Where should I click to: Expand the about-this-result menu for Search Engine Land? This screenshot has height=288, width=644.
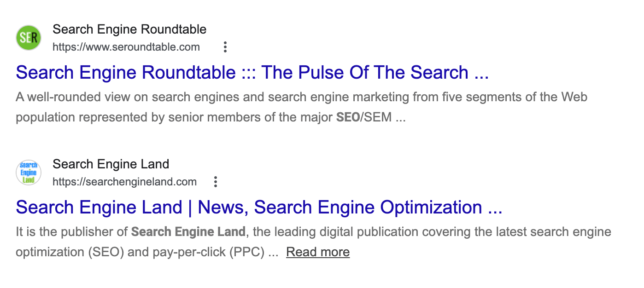(215, 181)
